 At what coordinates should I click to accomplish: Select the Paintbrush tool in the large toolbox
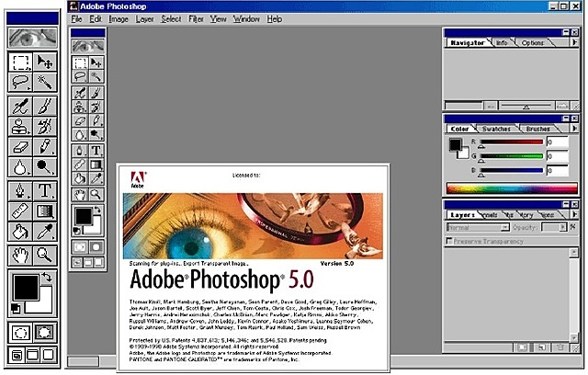[x=45, y=106]
